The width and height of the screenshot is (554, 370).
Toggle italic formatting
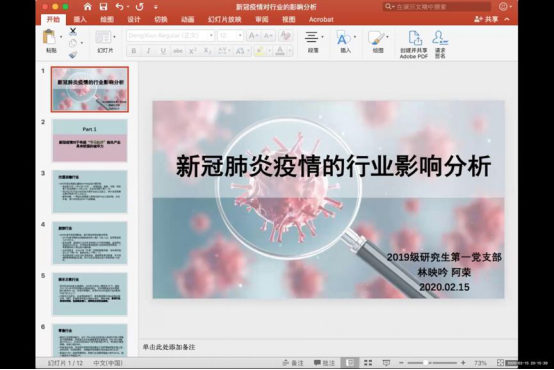(x=148, y=51)
